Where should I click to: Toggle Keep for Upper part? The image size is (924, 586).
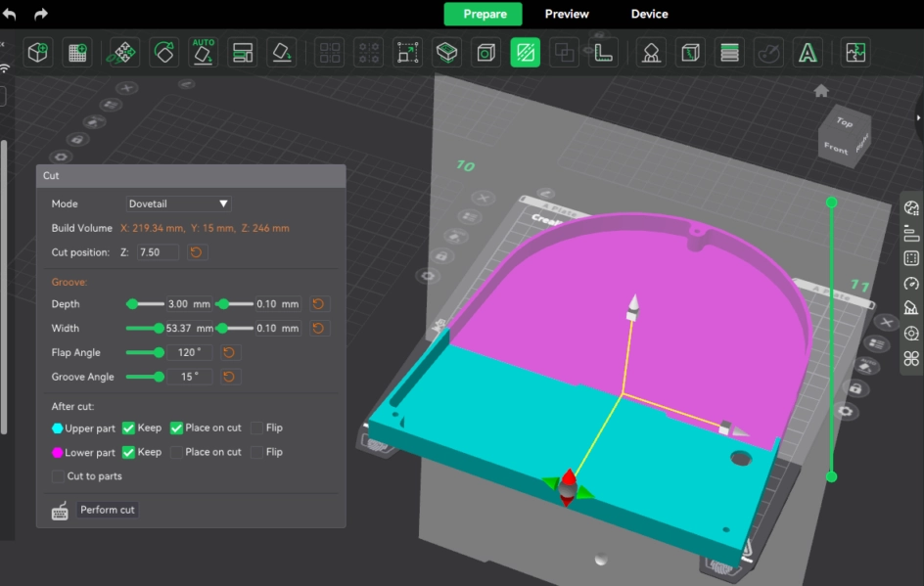(128, 428)
